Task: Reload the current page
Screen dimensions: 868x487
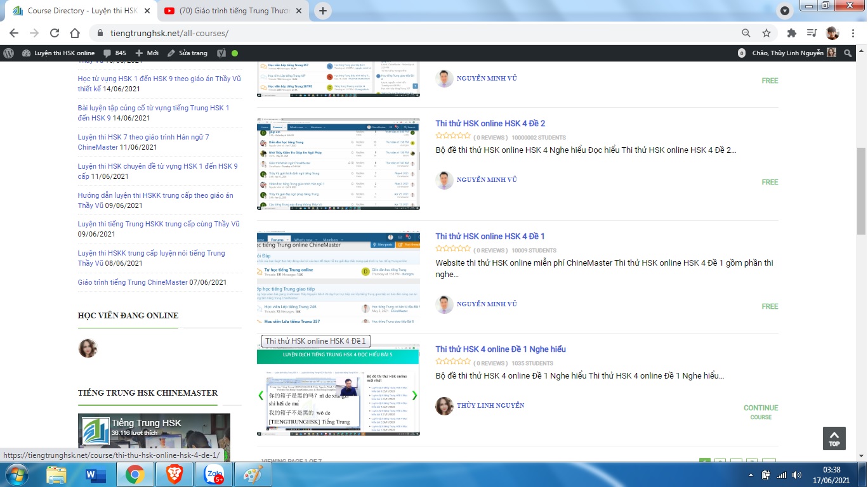Action: pyautogui.click(x=55, y=33)
